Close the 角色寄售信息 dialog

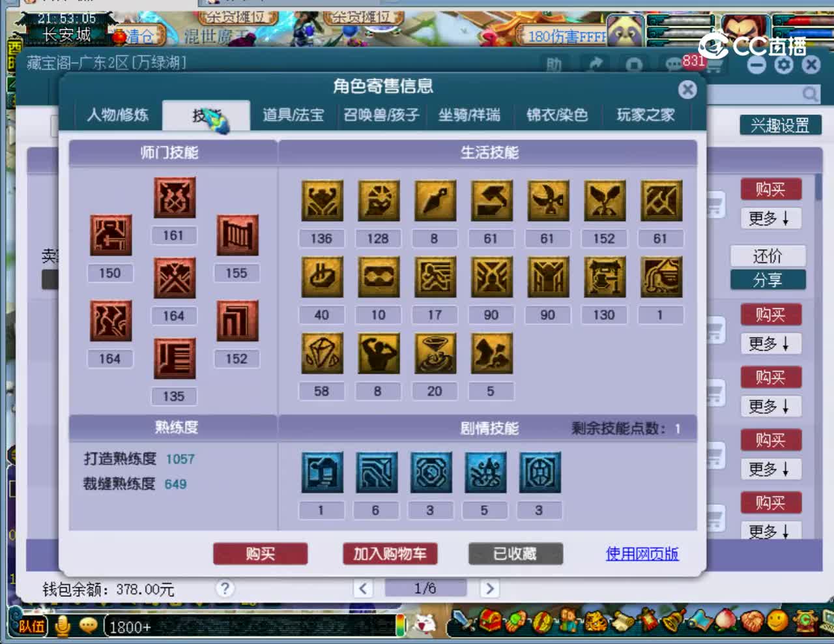pos(687,89)
